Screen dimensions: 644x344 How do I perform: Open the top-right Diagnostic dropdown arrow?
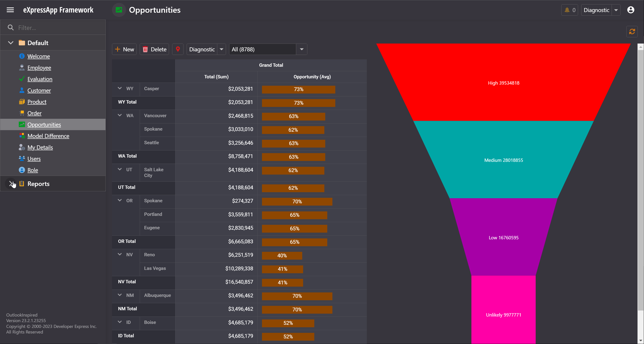click(x=616, y=10)
